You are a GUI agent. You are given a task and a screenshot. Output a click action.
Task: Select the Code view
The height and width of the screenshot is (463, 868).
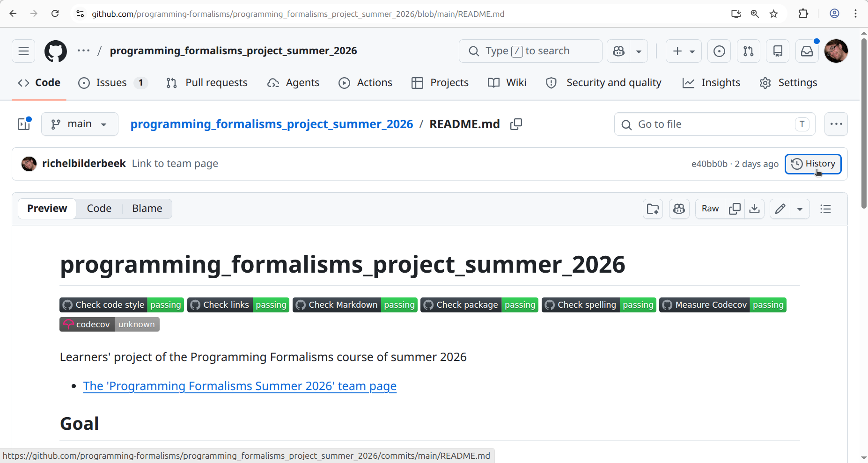click(99, 209)
